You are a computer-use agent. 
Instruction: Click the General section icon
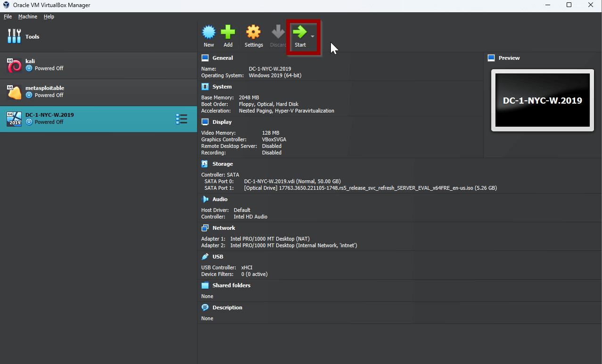point(205,58)
